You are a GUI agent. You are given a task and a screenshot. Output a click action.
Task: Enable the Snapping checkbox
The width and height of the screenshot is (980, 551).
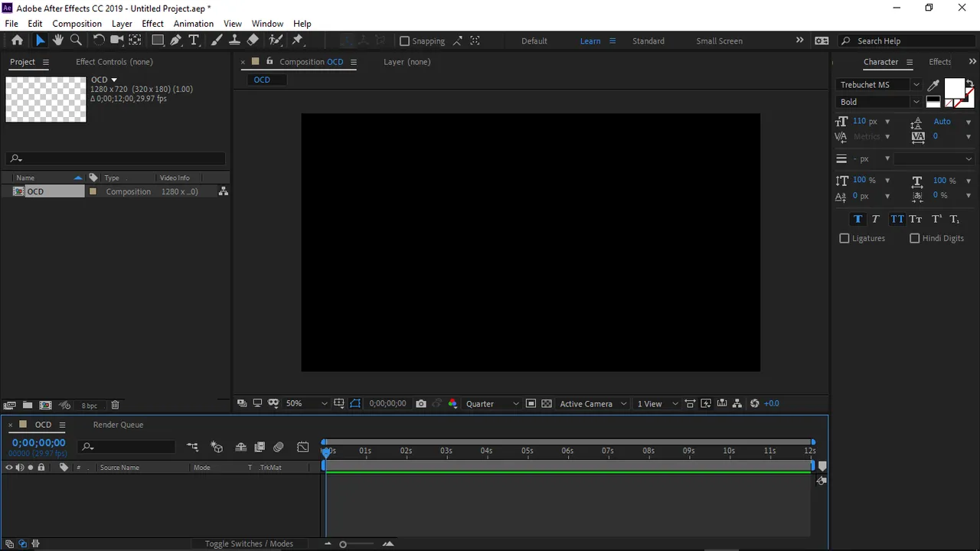pos(405,41)
